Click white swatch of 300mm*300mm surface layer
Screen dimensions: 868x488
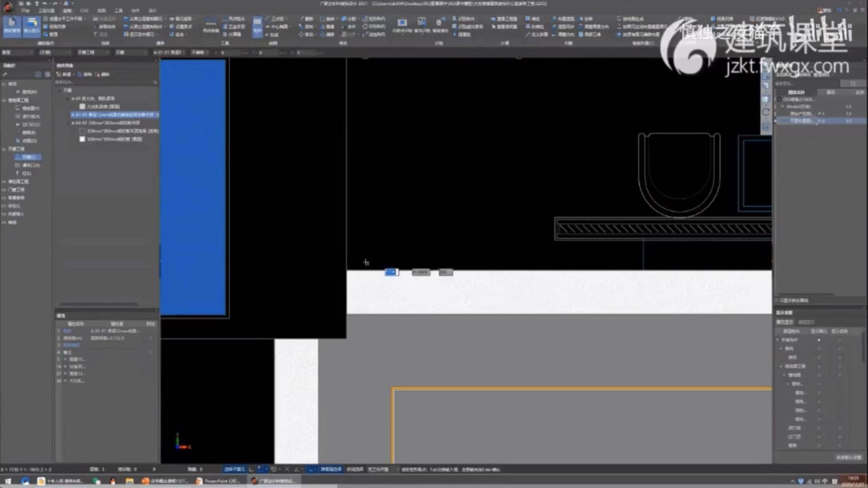point(82,139)
